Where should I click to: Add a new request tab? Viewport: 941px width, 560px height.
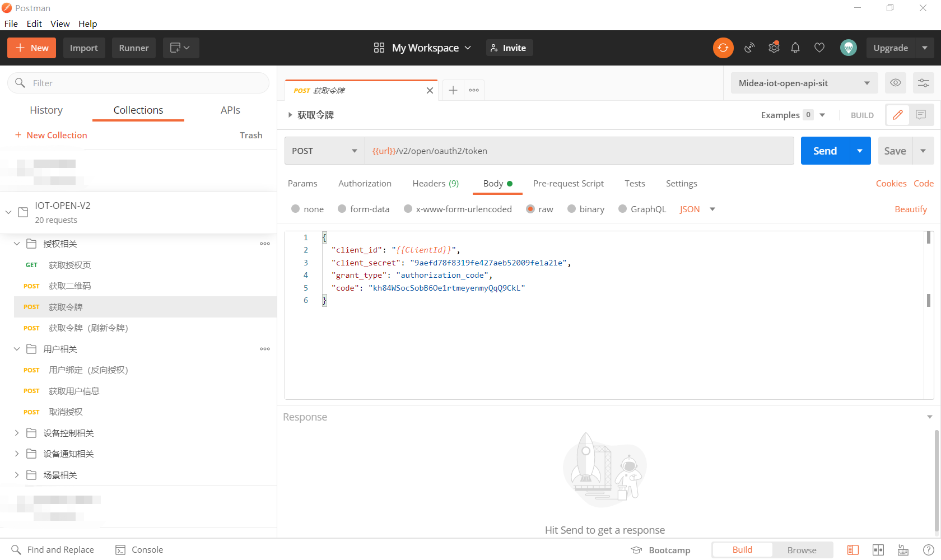[453, 90]
